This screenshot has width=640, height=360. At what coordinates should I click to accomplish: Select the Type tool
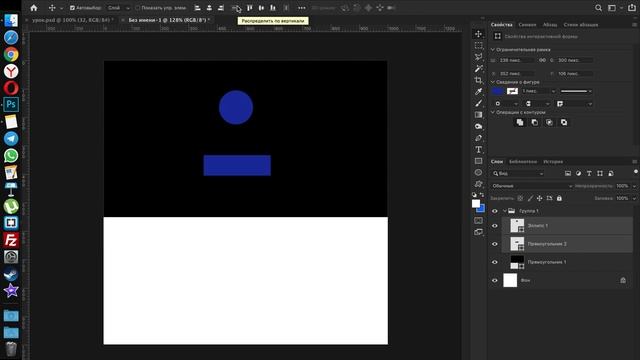[478, 149]
